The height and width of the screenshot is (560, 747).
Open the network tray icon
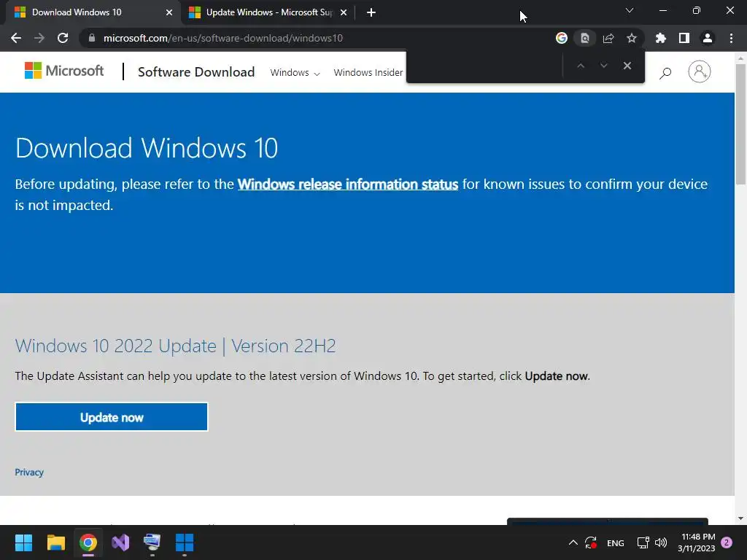[x=643, y=542]
